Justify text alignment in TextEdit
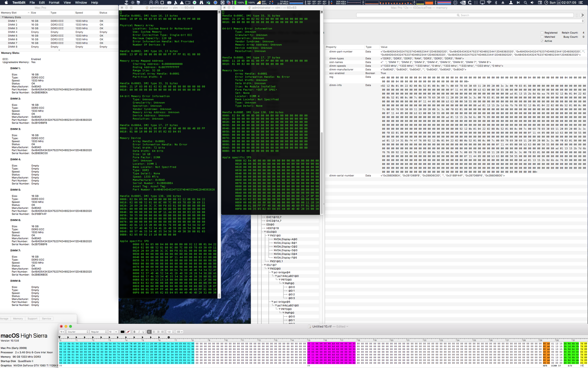The width and height of the screenshot is (588, 368). [x=162, y=332]
